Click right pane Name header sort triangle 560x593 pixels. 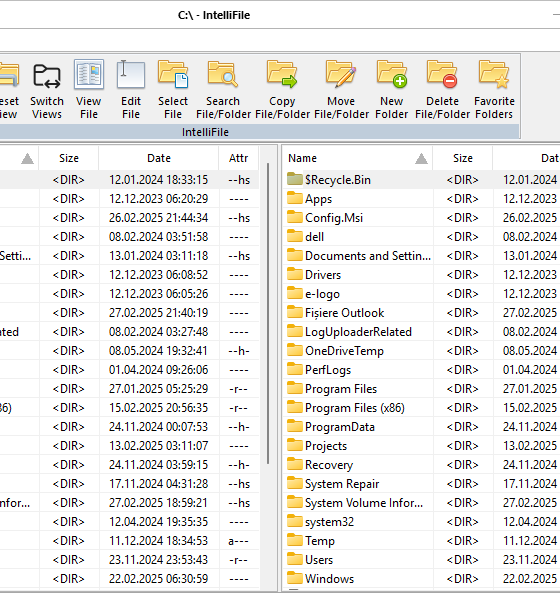tap(421, 159)
